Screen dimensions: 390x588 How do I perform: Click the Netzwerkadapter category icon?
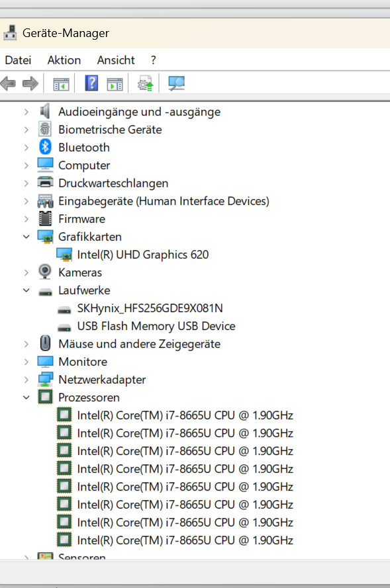click(x=45, y=379)
